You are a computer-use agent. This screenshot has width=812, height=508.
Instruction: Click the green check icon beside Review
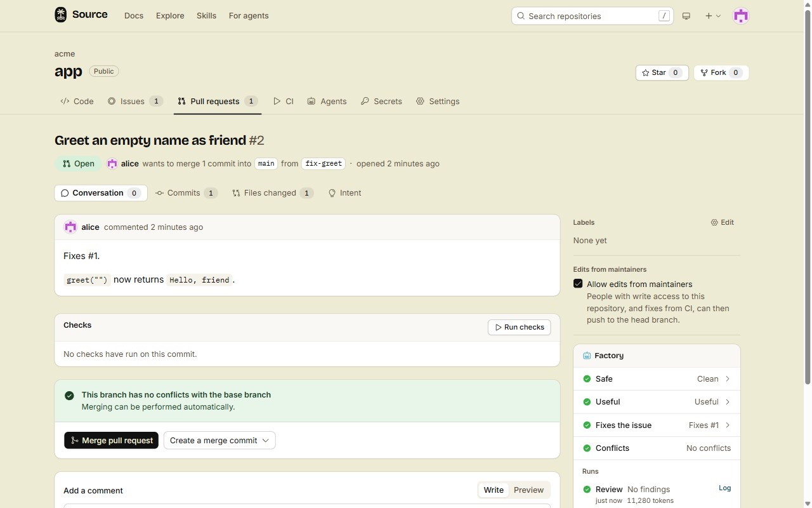coord(587,490)
